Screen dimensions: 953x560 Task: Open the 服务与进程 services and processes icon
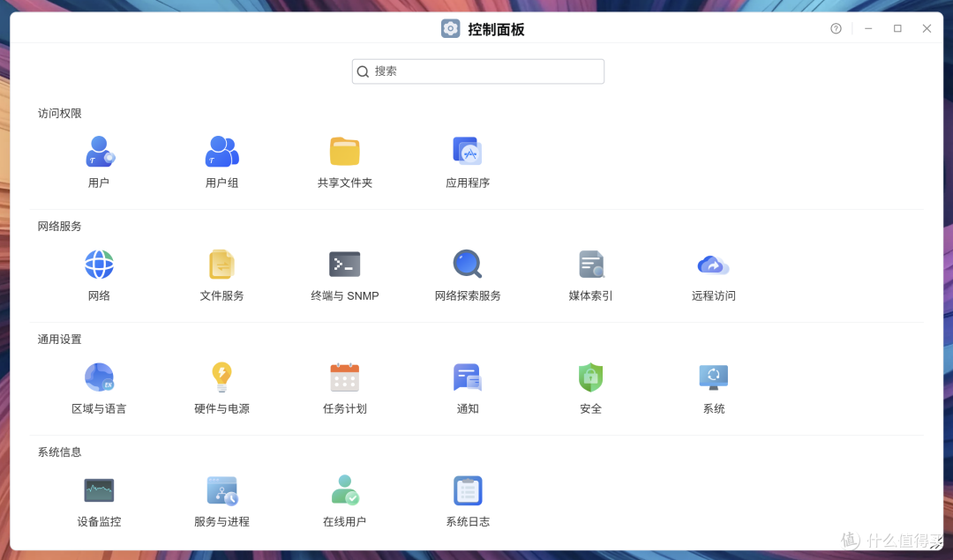coord(221,490)
